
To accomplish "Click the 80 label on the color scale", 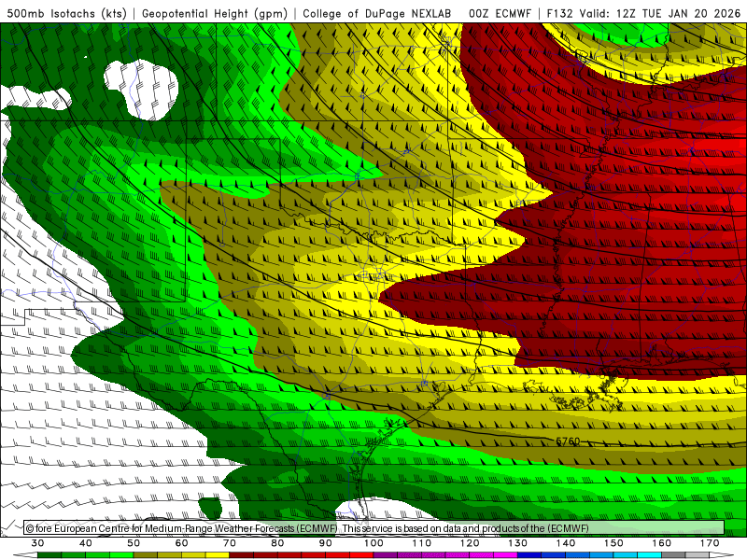I will (x=277, y=543).
